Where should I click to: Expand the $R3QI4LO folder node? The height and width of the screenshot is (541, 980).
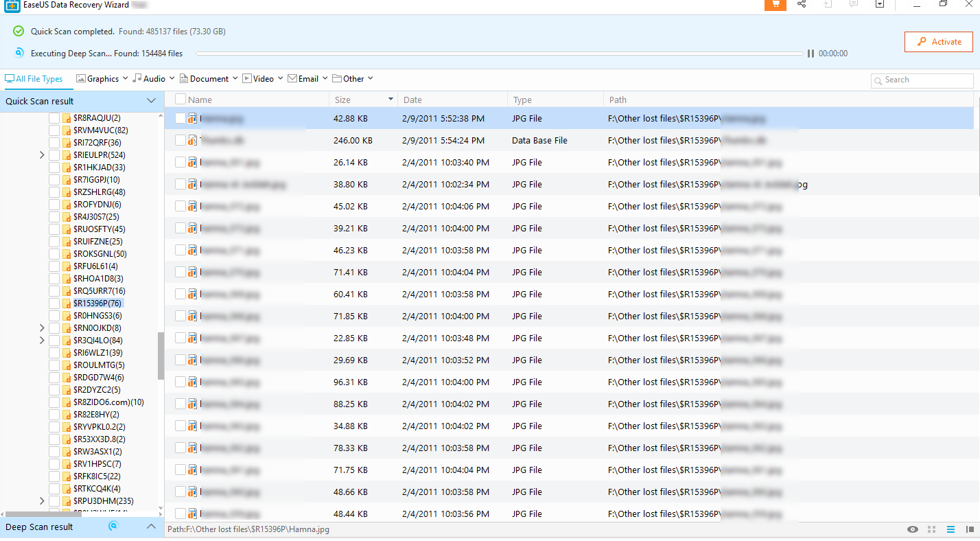(x=42, y=341)
